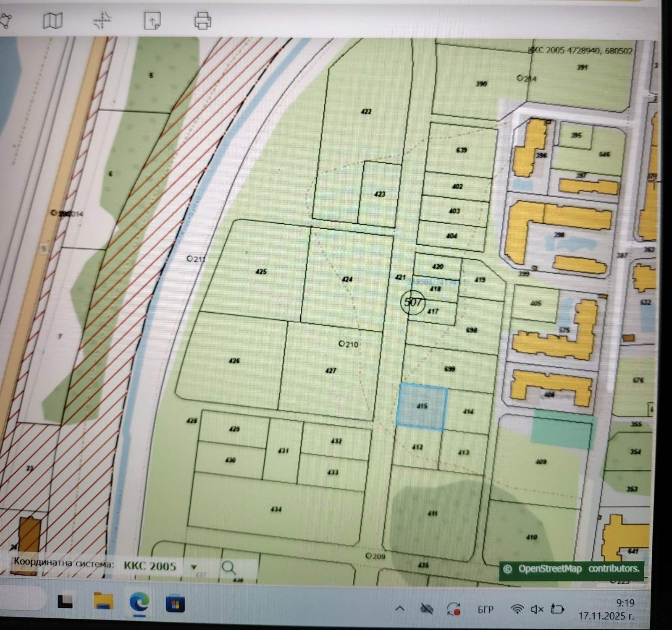Select highlighted parcel 415 on the map
This screenshot has height=630, width=672.
pos(421,406)
